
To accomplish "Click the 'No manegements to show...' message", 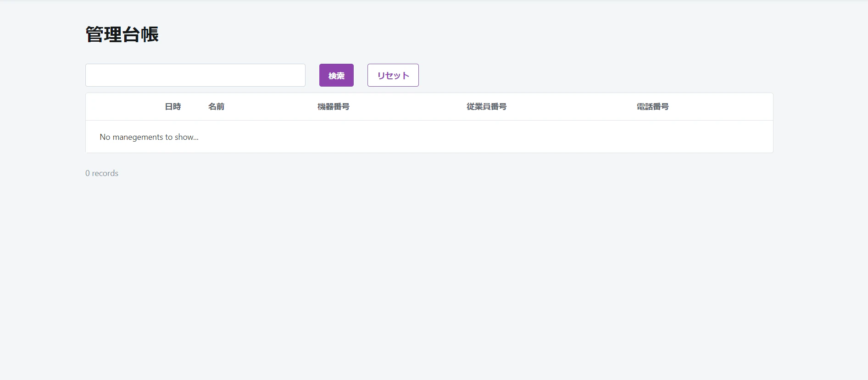I will pos(149,137).
